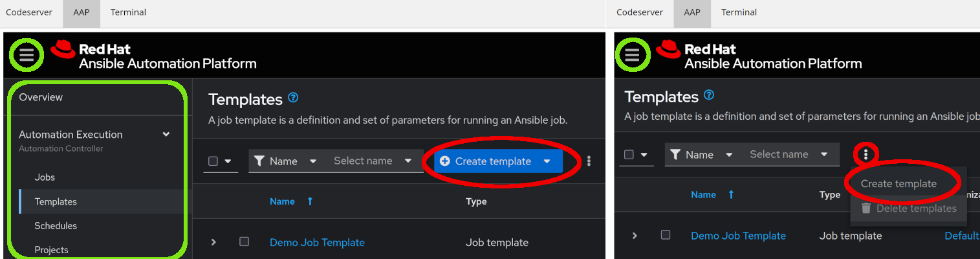Screen dimensions: 980x259
Task: Open the Demo Job Template link on right
Action: click(738, 236)
